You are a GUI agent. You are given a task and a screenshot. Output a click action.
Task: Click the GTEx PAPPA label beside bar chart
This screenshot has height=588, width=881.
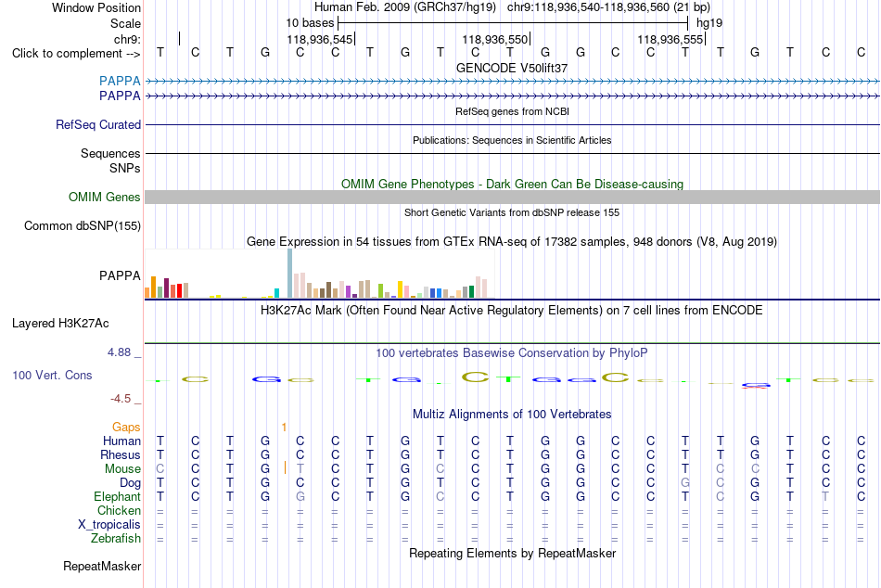pos(121,276)
